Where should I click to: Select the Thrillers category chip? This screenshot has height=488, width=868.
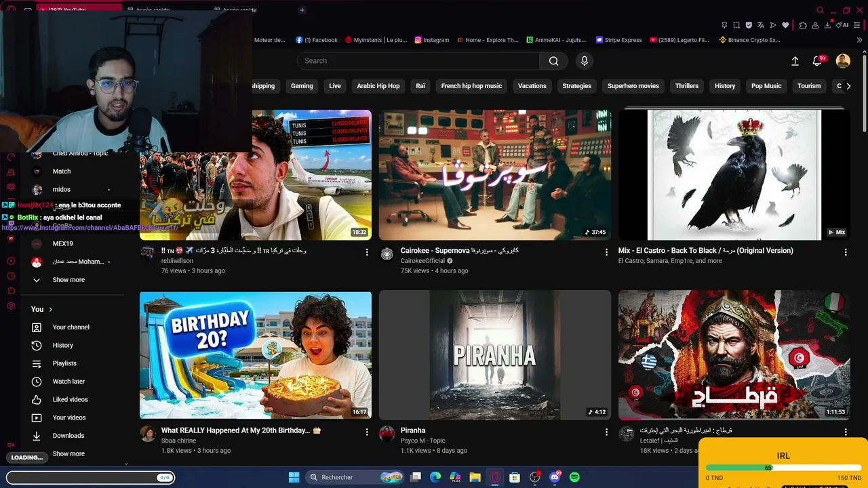(687, 86)
